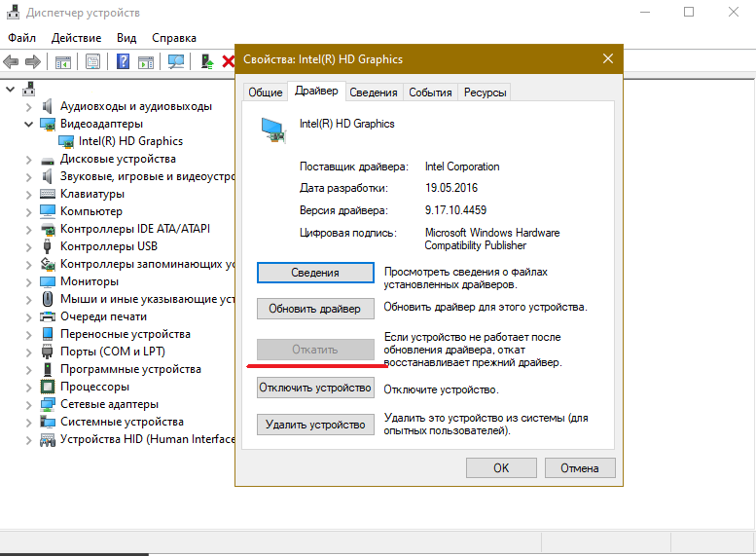The height and width of the screenshot is (556, 756).
Task: Select the Компьютер monitor icon
Action: [x=48, y=211]
